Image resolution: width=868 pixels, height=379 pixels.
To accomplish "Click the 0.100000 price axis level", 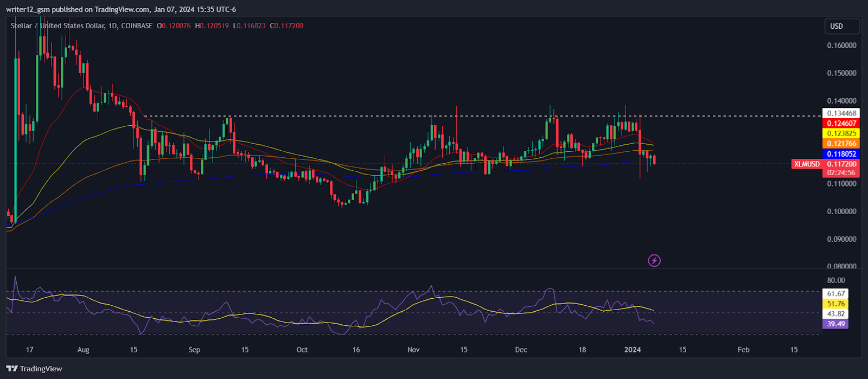I will point(841,211).
